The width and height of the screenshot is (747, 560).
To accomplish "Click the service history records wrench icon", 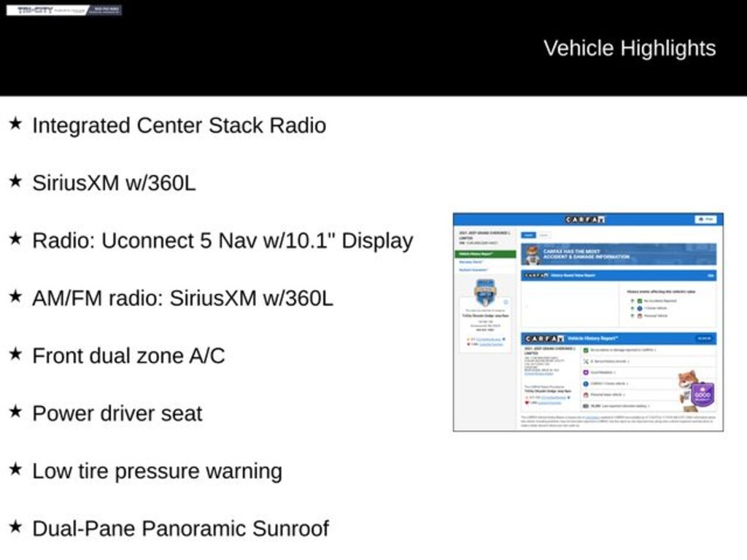I will click(x=586, y=361).
